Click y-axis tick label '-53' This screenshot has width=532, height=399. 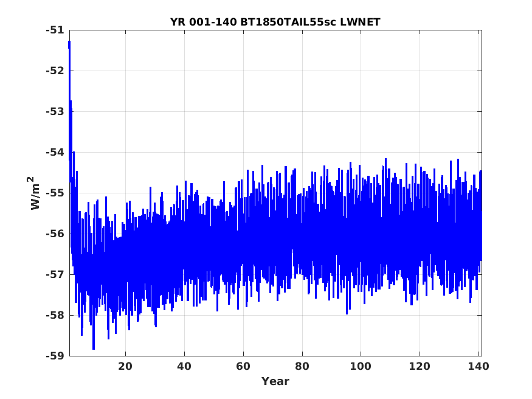pos(55,112)
